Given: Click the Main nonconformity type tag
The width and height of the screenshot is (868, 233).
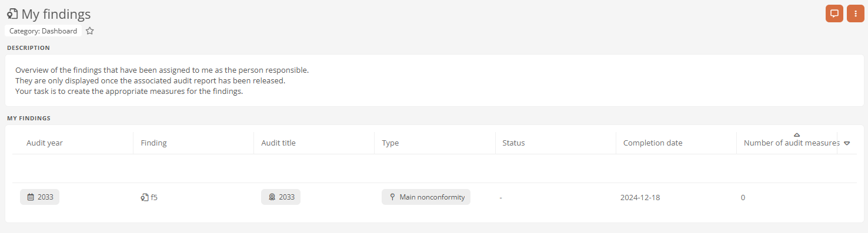Looking at the screenshot, I should pyautogui.click(x=426, y=197).
